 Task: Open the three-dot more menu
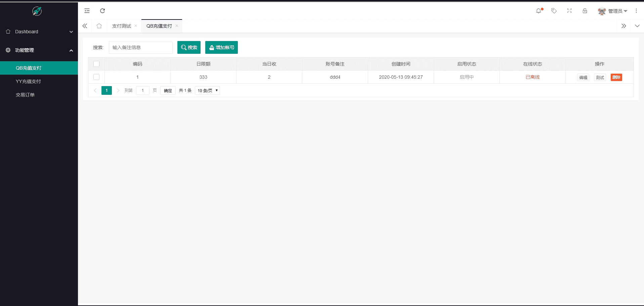[636, 11]
